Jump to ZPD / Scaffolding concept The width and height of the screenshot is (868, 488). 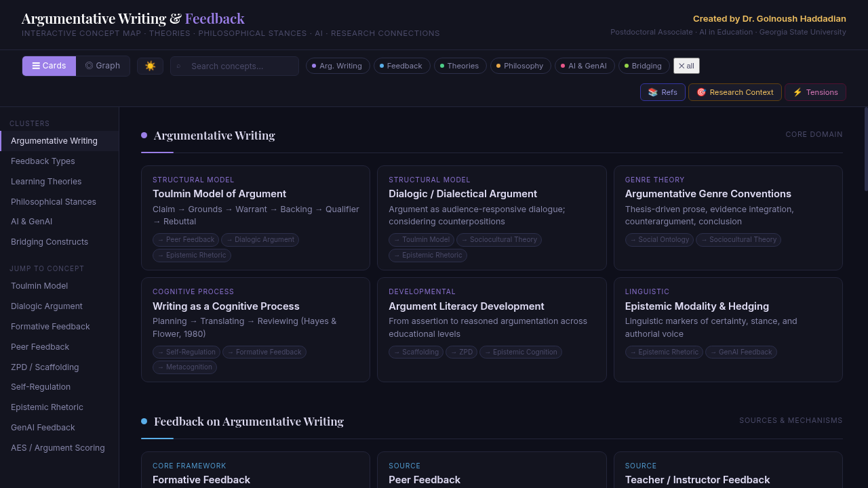click(x=60, y=367)
